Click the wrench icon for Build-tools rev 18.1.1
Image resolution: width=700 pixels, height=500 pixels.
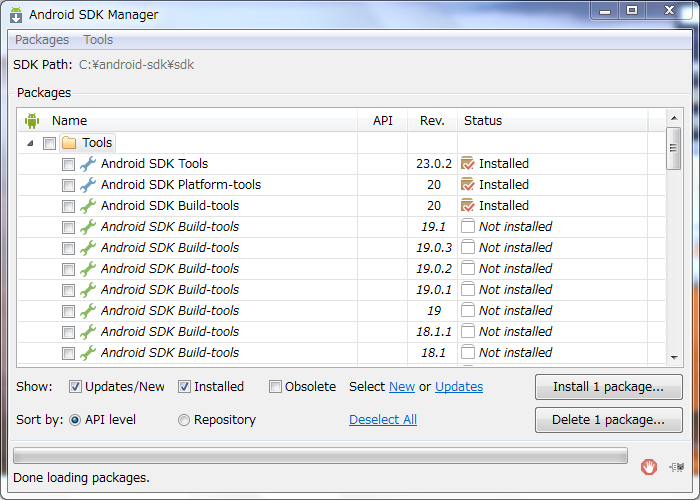click(88, 332)
